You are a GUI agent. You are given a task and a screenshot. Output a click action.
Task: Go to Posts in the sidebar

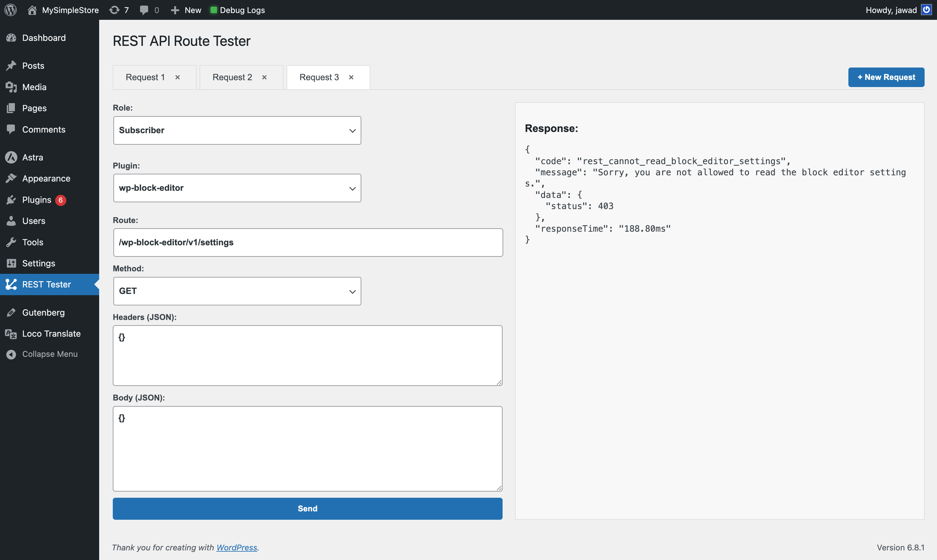50,66
